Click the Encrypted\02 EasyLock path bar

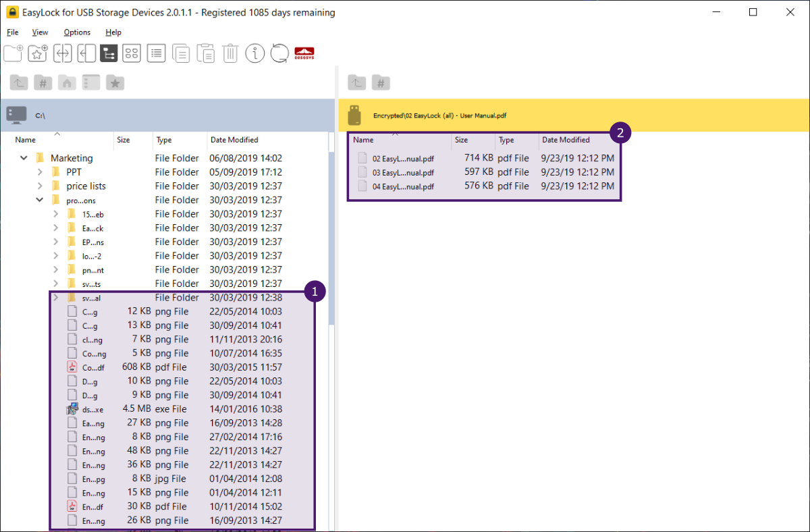(x=574, y=115)
